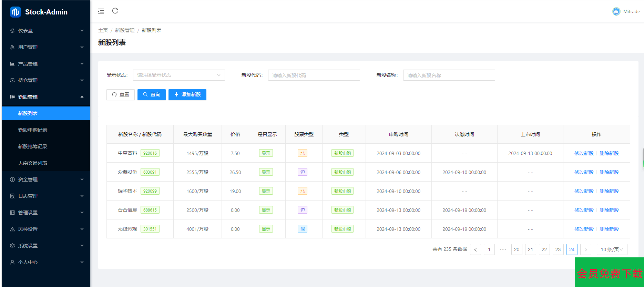Click the 资金管理 coin icon

point(12,180)
